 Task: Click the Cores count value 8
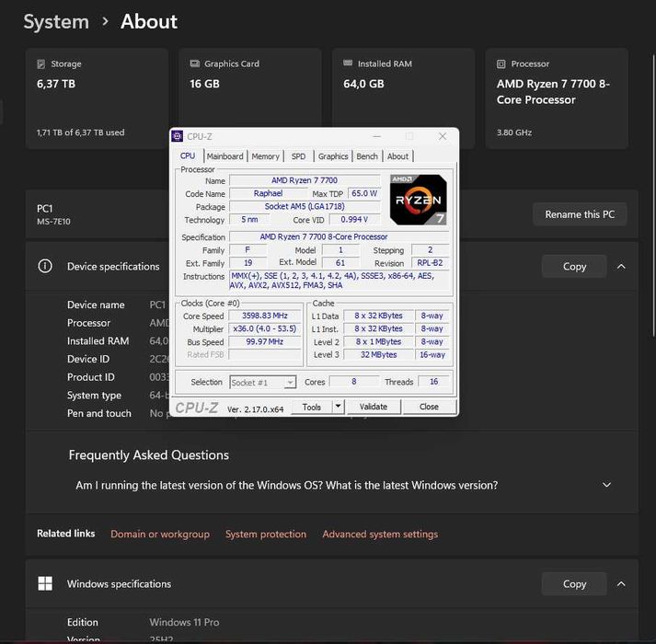354,381
